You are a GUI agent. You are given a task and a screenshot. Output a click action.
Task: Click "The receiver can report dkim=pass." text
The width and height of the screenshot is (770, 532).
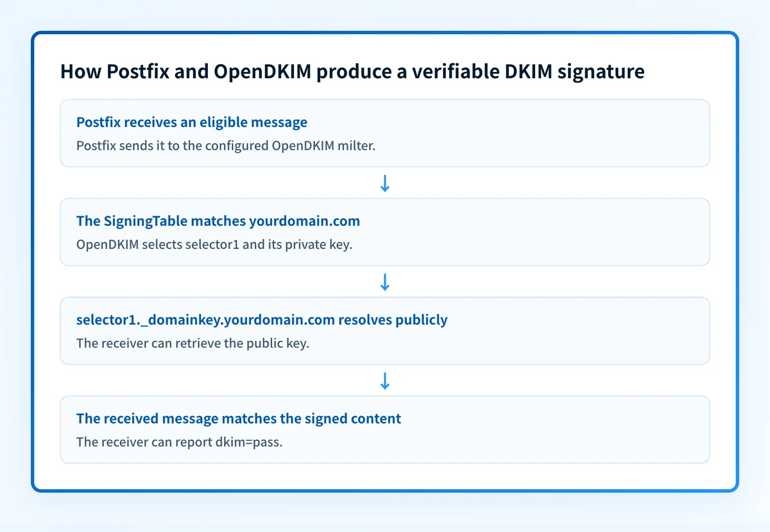[x=180, y=442]
